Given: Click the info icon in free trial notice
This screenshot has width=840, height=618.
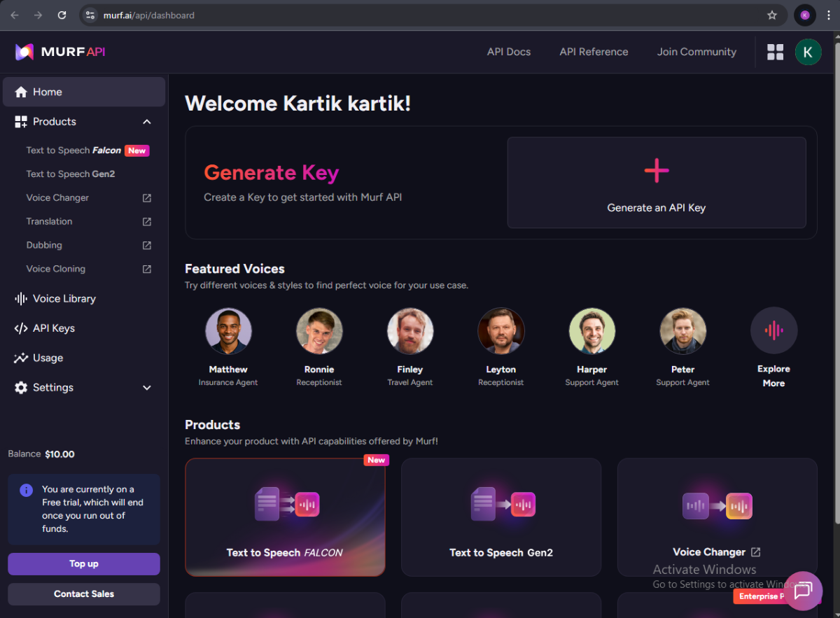Looking at the screenshot, I should [x=26, y=490].
